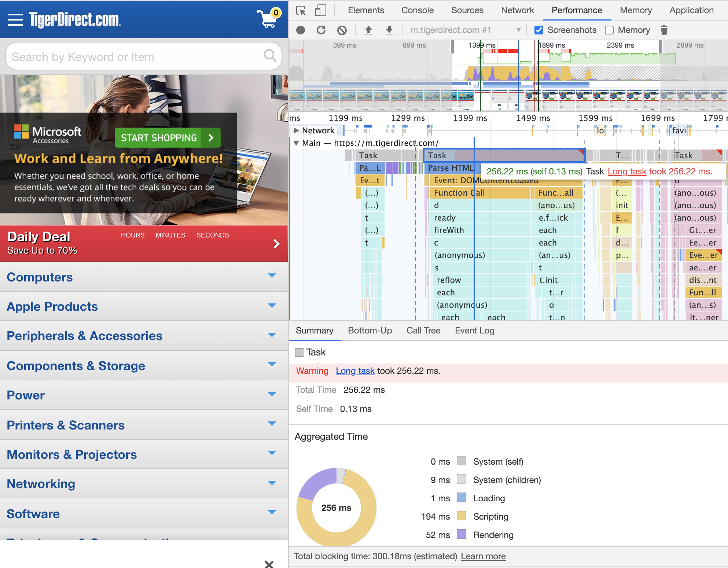Screen dimensions: 728x568
Task: Select the Performance tab
Action: [x=577, y=10]
